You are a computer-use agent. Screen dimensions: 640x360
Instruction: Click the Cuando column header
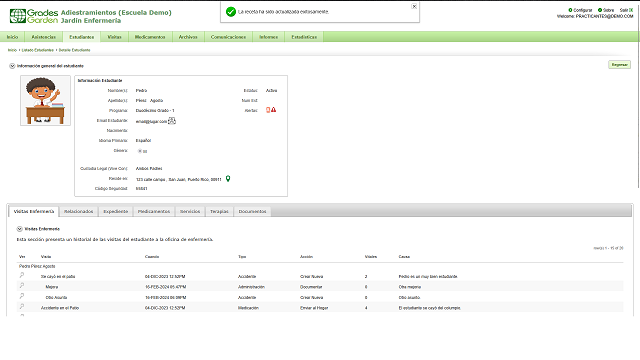152,257
